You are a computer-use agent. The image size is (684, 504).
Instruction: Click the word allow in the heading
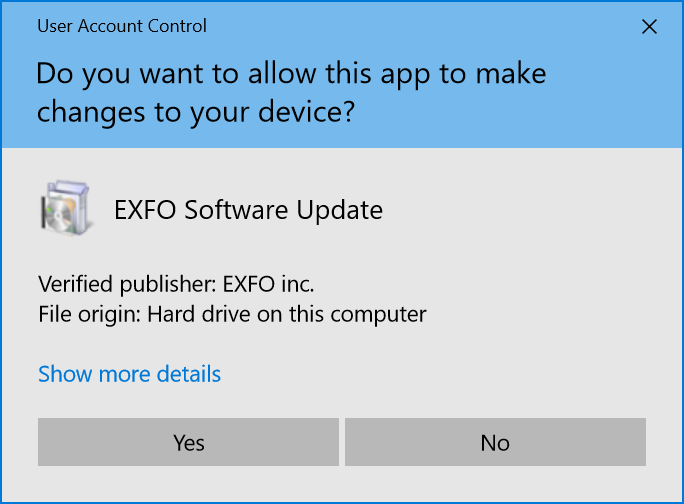(x=282, y=73)
